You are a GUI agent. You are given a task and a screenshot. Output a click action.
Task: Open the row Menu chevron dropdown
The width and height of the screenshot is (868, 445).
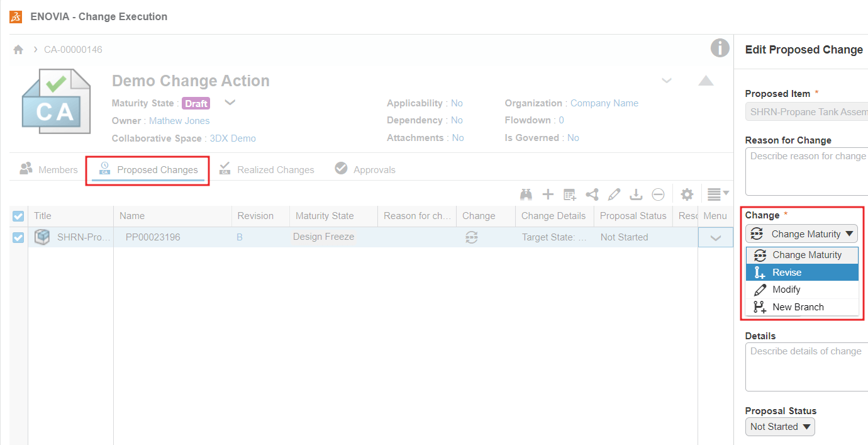coord(715,237)
